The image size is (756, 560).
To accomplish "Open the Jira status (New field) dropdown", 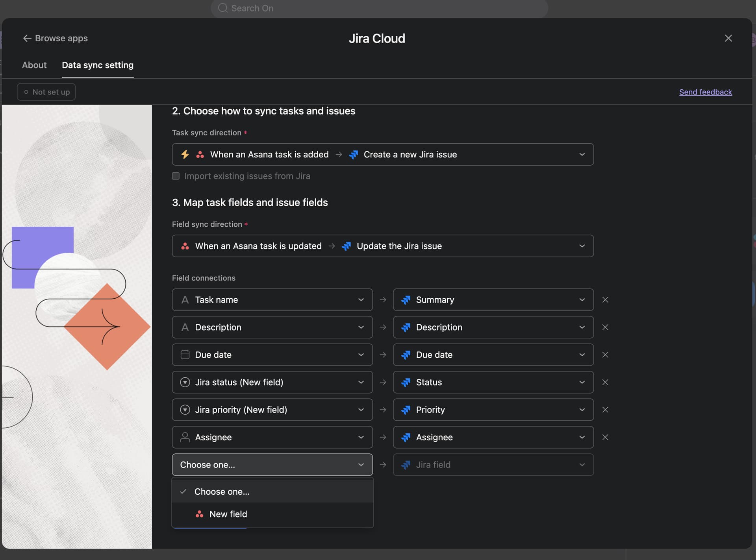I will [272, 382].
